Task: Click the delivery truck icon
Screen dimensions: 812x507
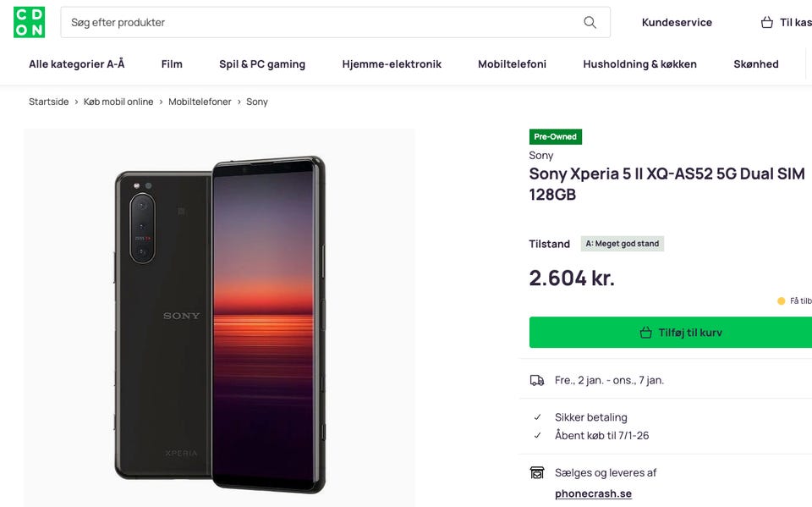Action: [537, 381]
